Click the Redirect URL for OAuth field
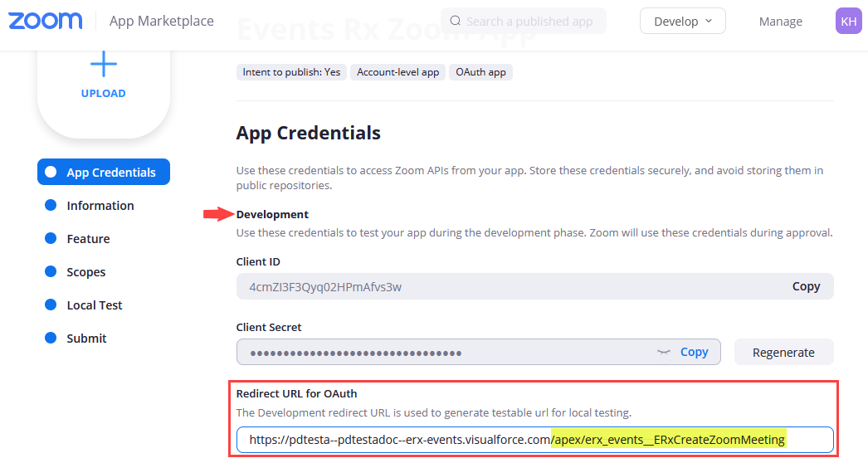Screen dimensions: 868x463 point(534,440)
